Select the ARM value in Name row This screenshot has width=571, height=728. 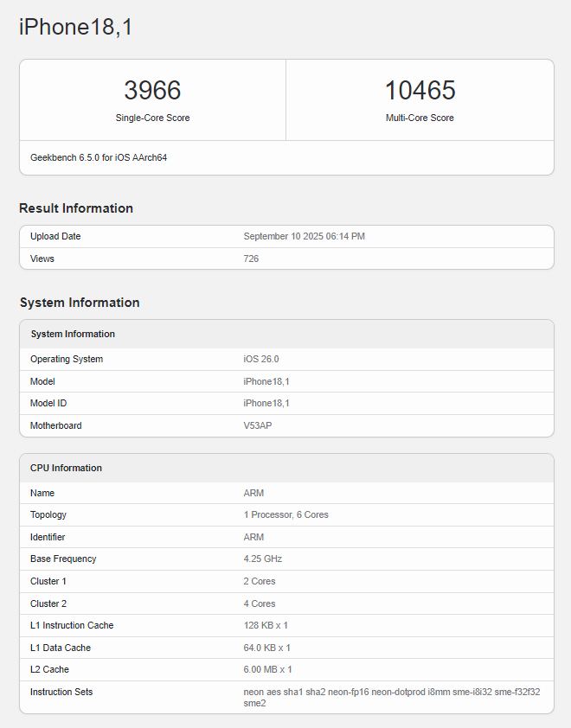click(x=253, y=493)
